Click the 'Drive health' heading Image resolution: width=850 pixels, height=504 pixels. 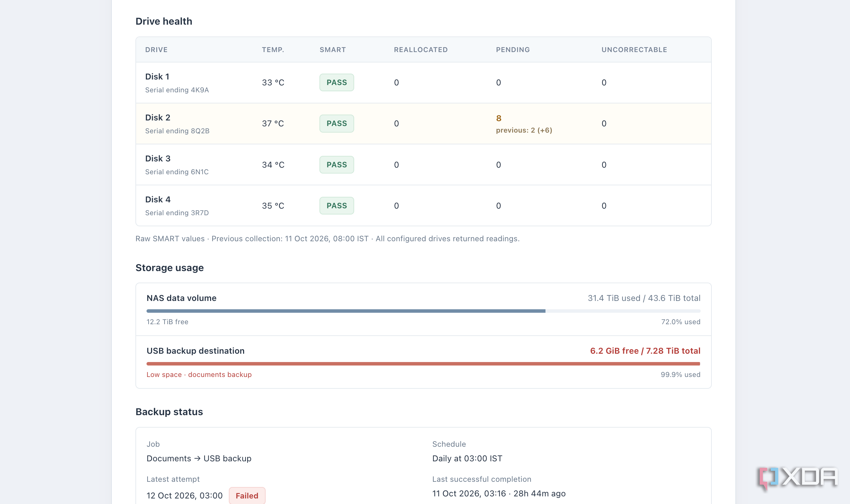(164, 21)
